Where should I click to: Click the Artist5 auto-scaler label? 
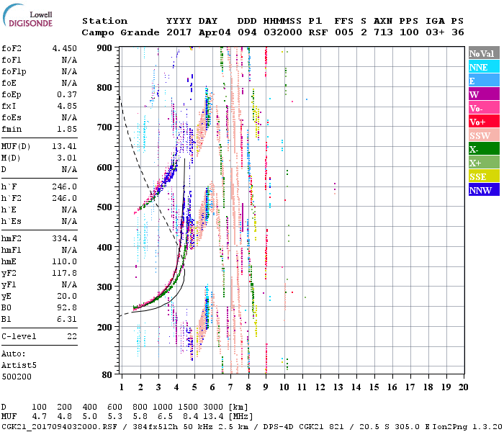pos(19,366)
